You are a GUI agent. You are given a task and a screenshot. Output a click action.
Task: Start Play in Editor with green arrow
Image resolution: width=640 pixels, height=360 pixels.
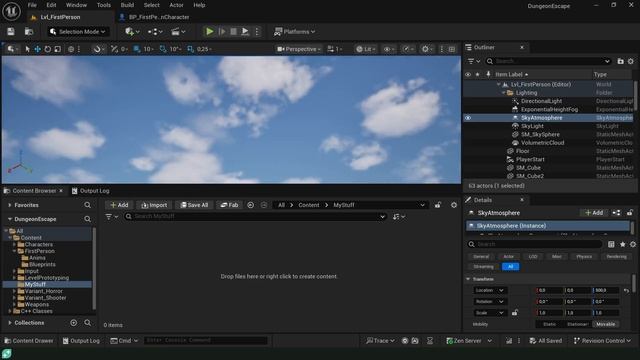click(209, 31)
